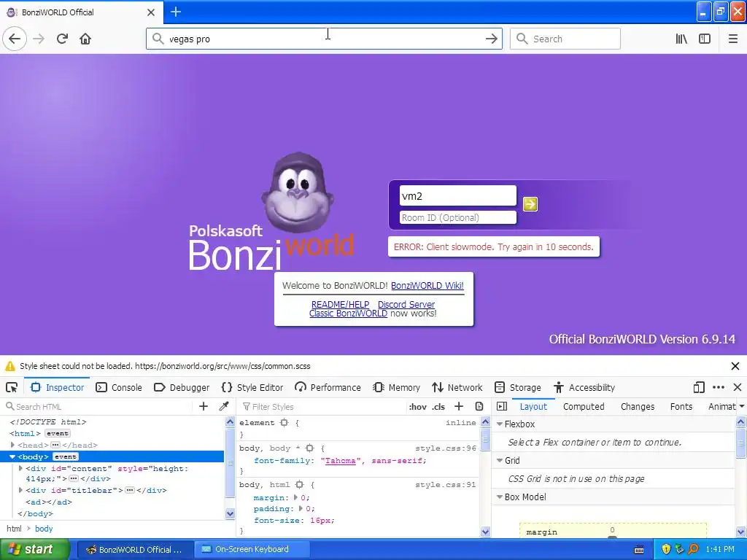Dismiss the style sheet warning bar
This screenshot has width=747, height=560.
(735, 366)
